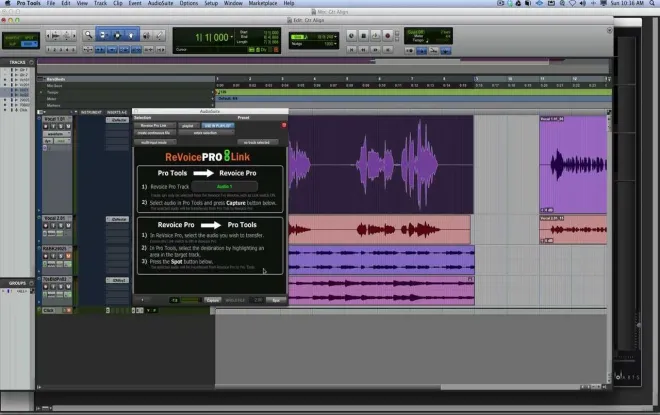Unmute the KSBK29025 track

[68, 256]
